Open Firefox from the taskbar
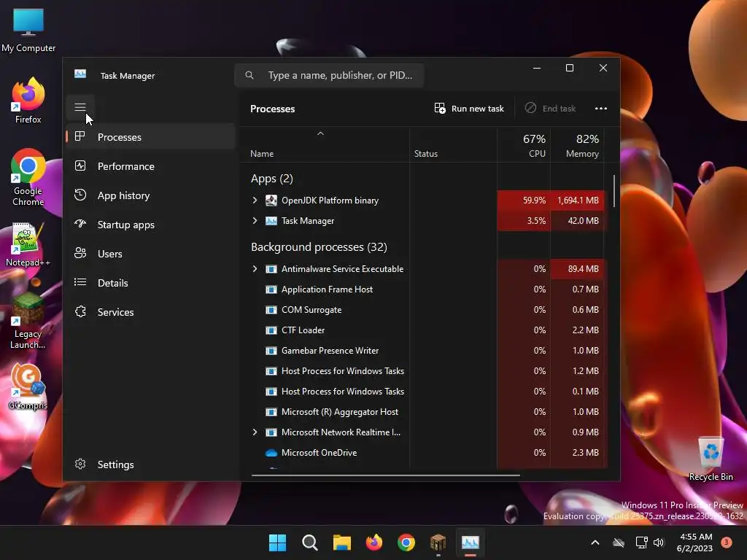This screenshot has height=560, width=747. tap(374, 542)
